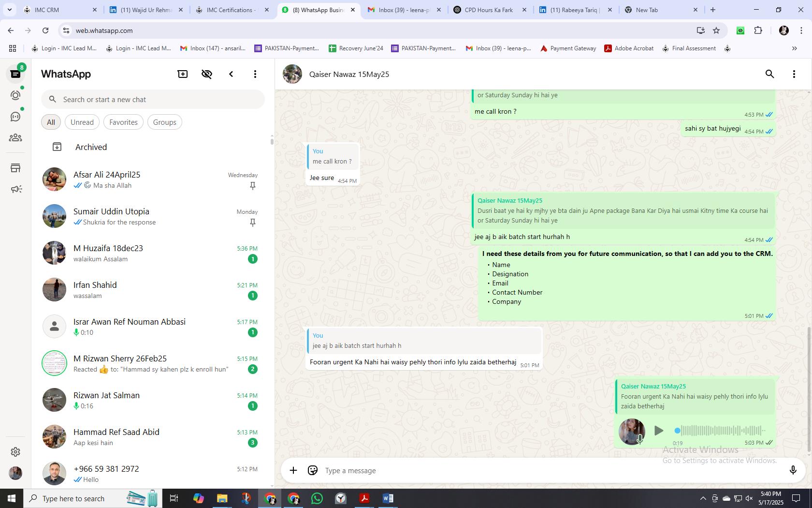The height and width of the screenshot is (508, 812).
Task: Open a new browser tab
Action: point(713,10)
